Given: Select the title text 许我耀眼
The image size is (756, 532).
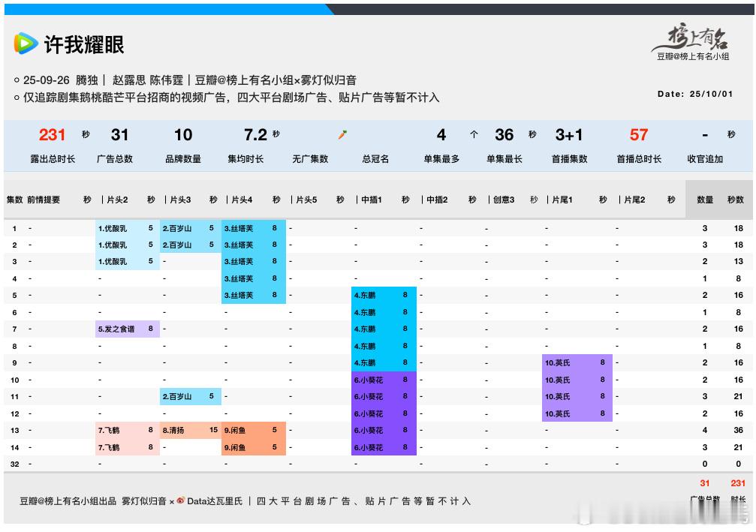Looking at the screenshot, I should pos(84,44).
